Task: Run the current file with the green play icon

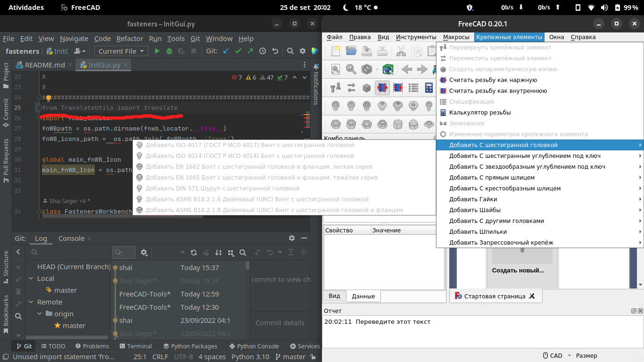Action: click(x=157, y=50)
